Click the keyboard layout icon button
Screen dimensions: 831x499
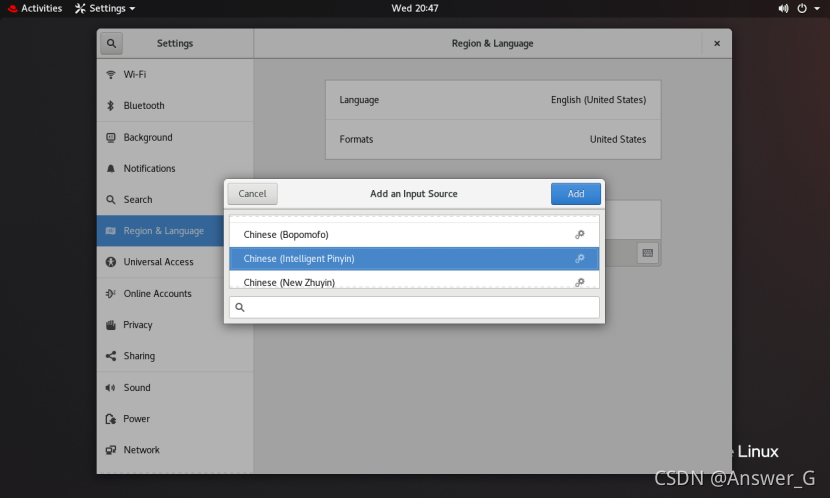click(x=648, y=253)
